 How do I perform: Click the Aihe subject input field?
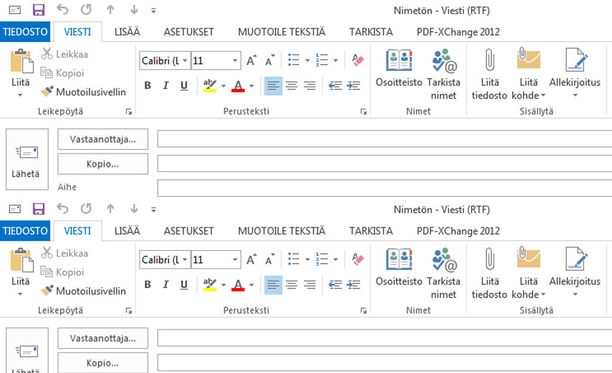click(384, 188)
